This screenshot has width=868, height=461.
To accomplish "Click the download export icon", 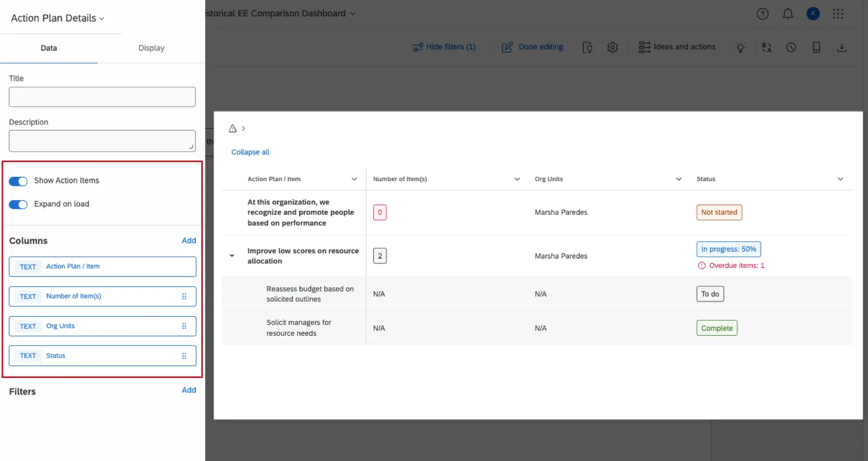I will [841, 48].
